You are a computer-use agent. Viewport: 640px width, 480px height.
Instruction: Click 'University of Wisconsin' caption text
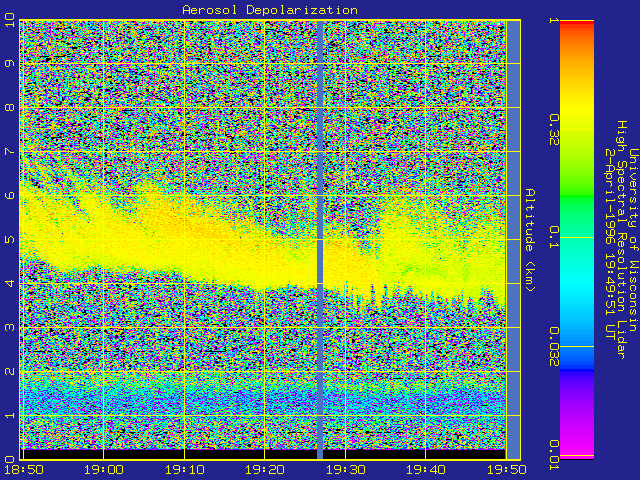pyautogui.click(x=633, y=240)
